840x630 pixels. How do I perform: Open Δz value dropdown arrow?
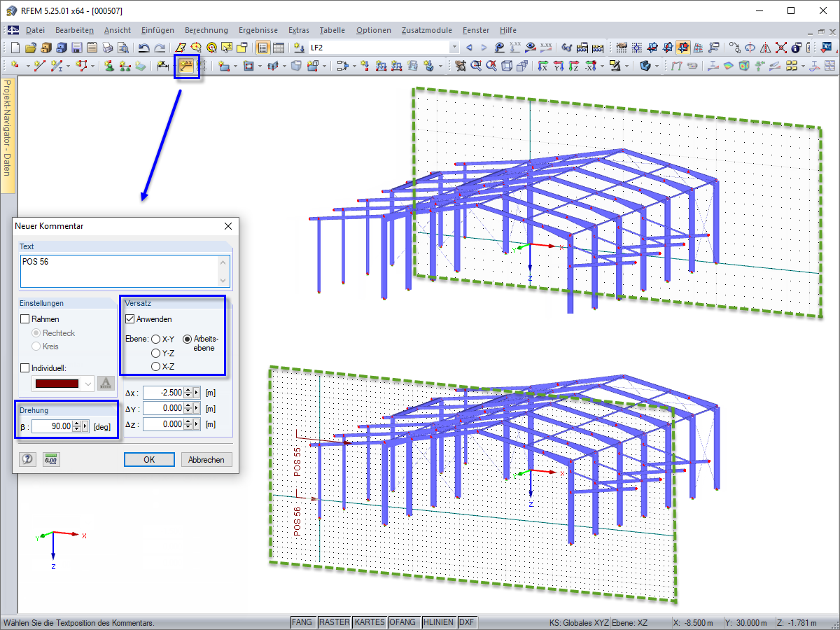[196, 424]
